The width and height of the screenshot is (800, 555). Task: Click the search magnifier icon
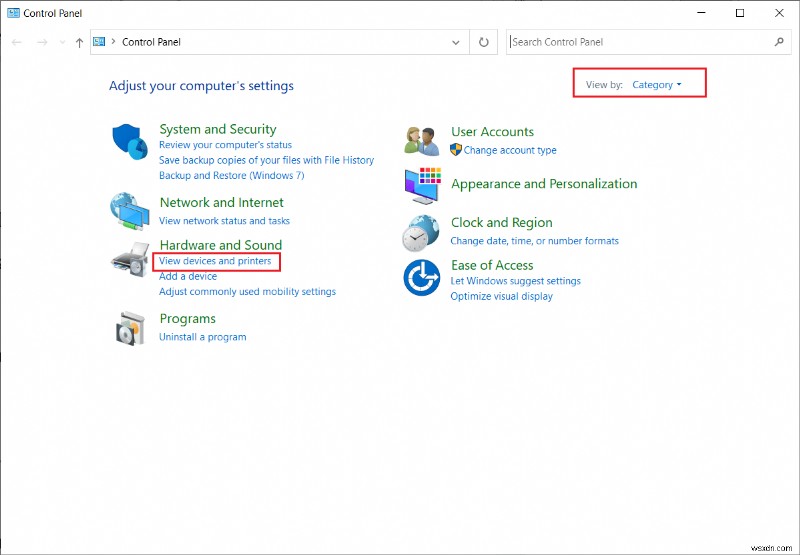[779, 42]
